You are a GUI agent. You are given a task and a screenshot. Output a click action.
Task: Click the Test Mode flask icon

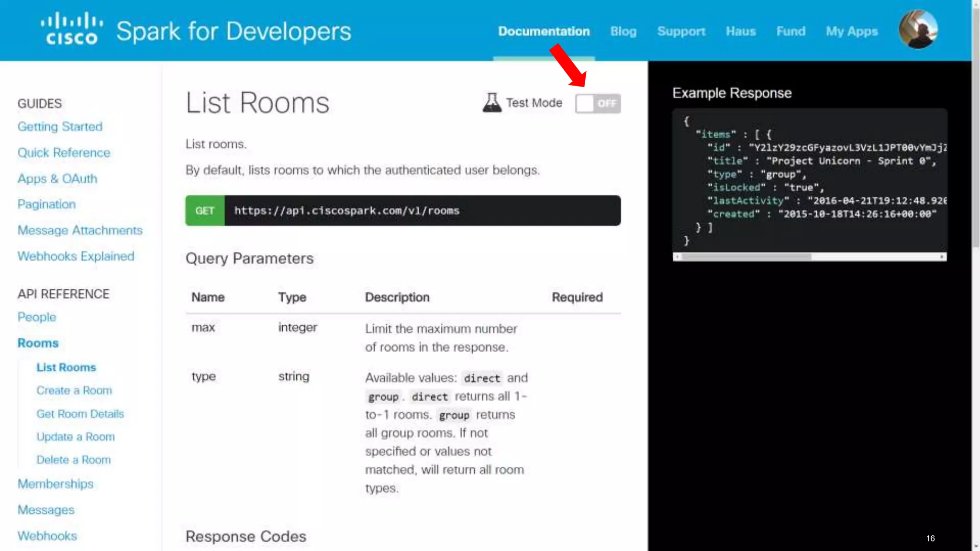pos(491,102)
